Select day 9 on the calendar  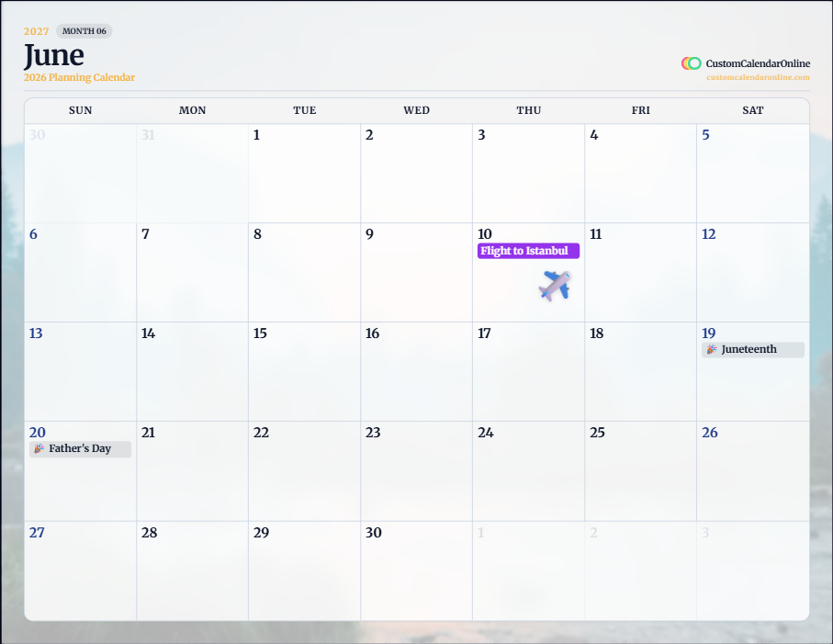tap(417, 273)
